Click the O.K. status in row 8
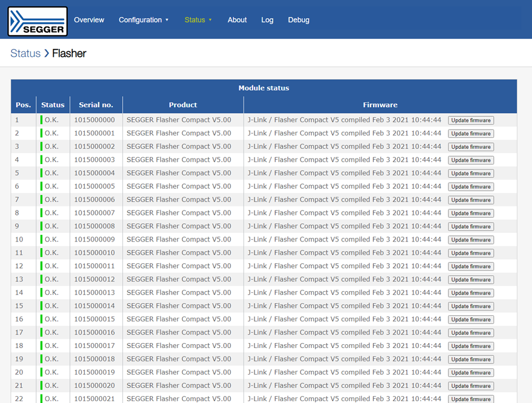The image size is (532, 403). point(51,213)
